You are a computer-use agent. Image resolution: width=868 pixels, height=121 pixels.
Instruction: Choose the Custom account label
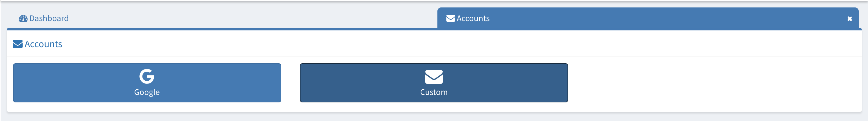point(434,92)
